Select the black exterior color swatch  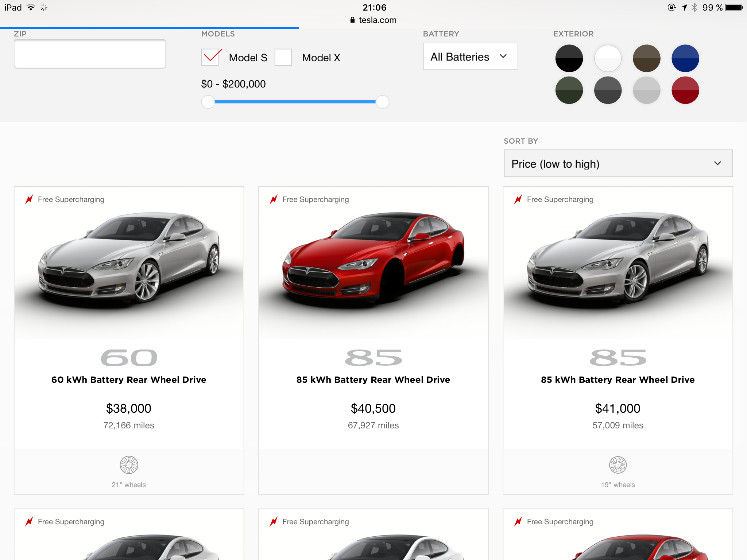569,58
